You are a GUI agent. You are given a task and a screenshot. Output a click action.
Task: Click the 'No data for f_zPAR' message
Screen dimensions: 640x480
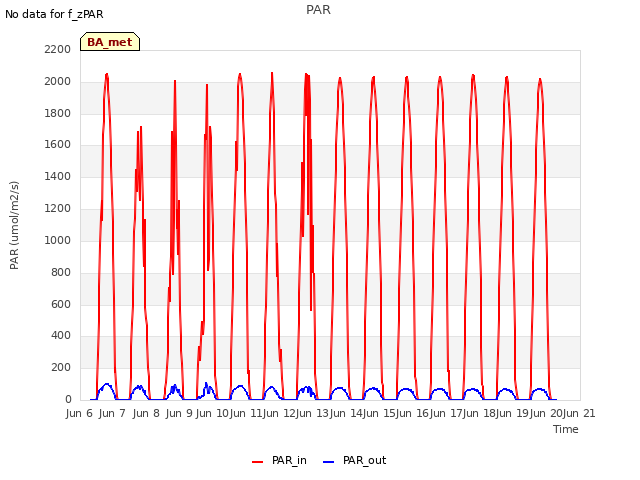click(54, 15)
